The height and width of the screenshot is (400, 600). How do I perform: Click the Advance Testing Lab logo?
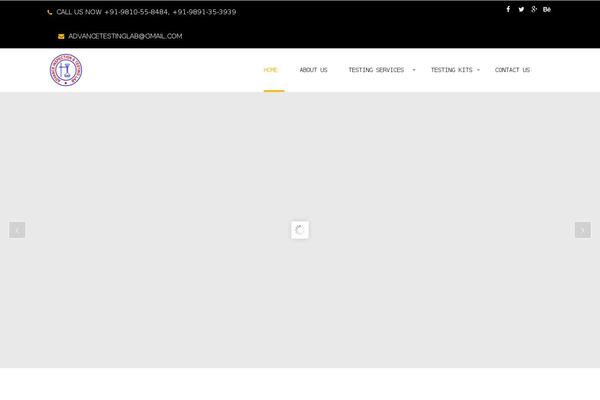(x=66, y=70)
